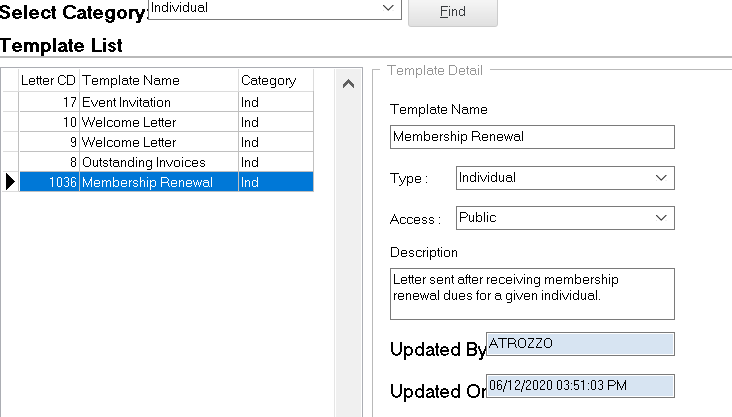Click into the Description text box
Viewport: 732px width, 417px height.
(x=532, y=294)
